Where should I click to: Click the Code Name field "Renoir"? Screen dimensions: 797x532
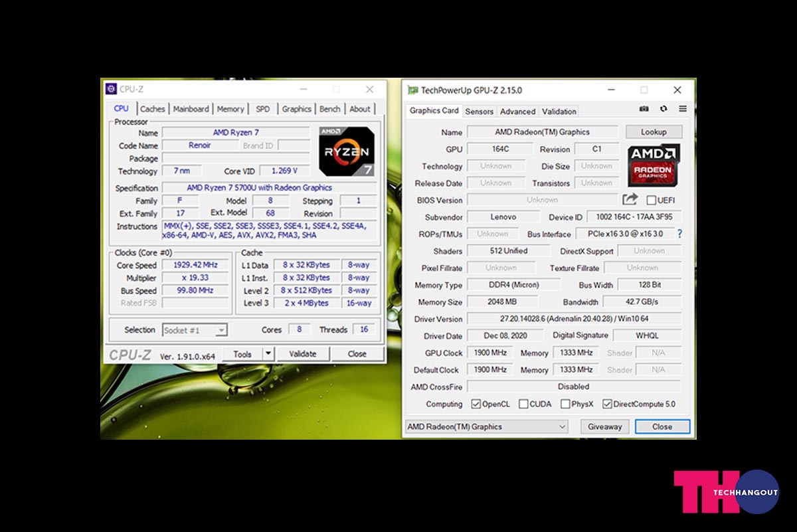click(x=200, y=145)
